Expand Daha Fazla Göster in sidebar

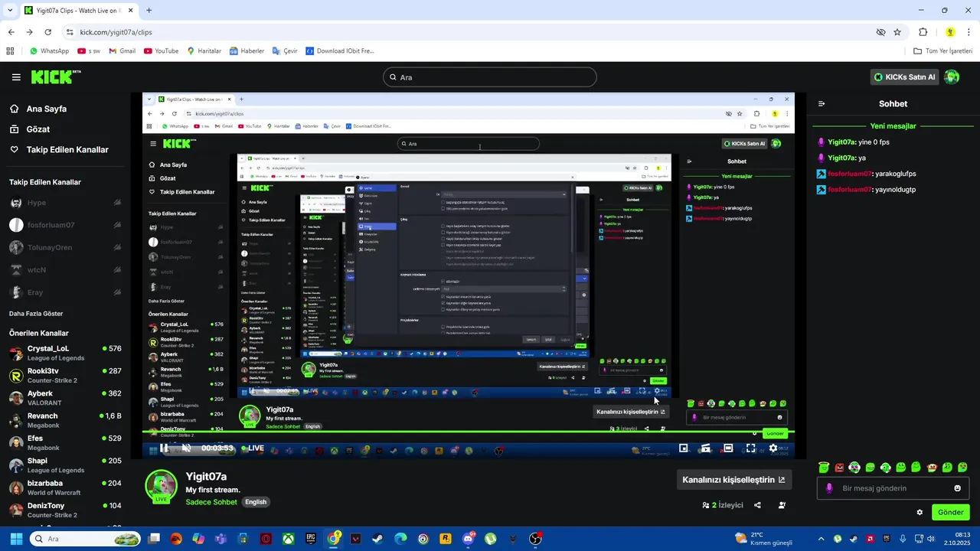click(x=36, y=314)
